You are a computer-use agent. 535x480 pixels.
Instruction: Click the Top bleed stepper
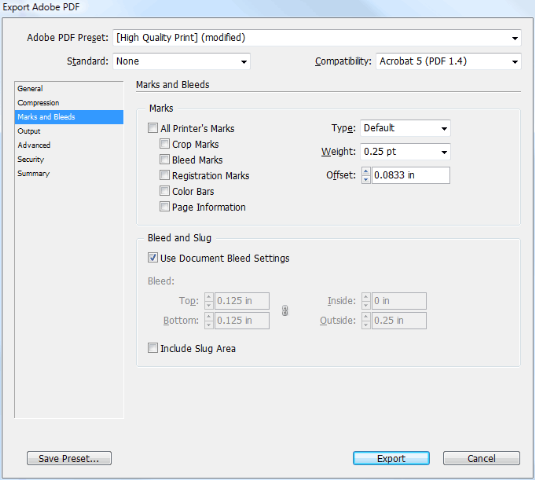(x=209, y=301)
